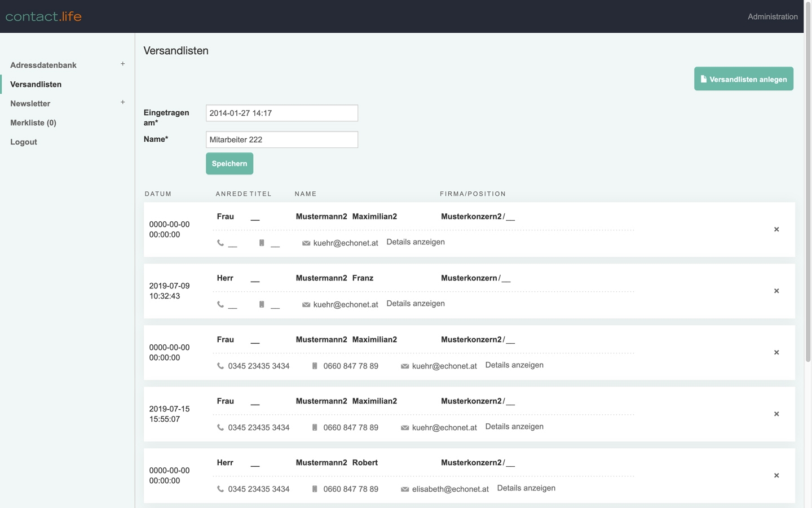
Task: Log out via sidebar Logout
Action: pyautogui.click(x=24, y=142)
